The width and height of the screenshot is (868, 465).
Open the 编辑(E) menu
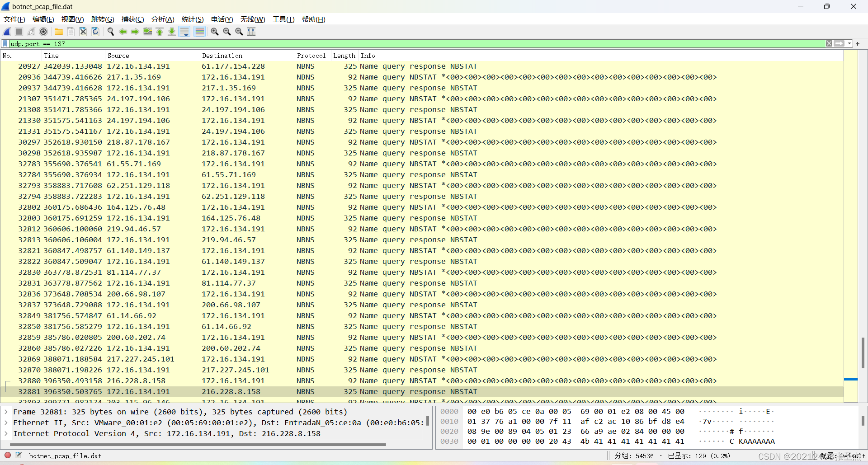tap(43, 19)
